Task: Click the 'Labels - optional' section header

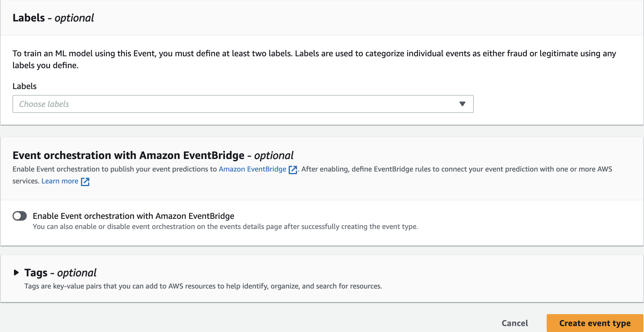Action: pyautogui.click(x=53, y=18)
